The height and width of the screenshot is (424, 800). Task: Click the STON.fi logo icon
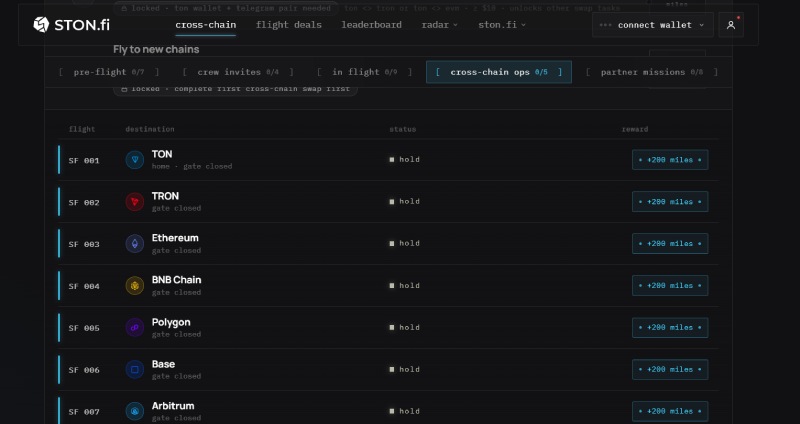[41, 24]
